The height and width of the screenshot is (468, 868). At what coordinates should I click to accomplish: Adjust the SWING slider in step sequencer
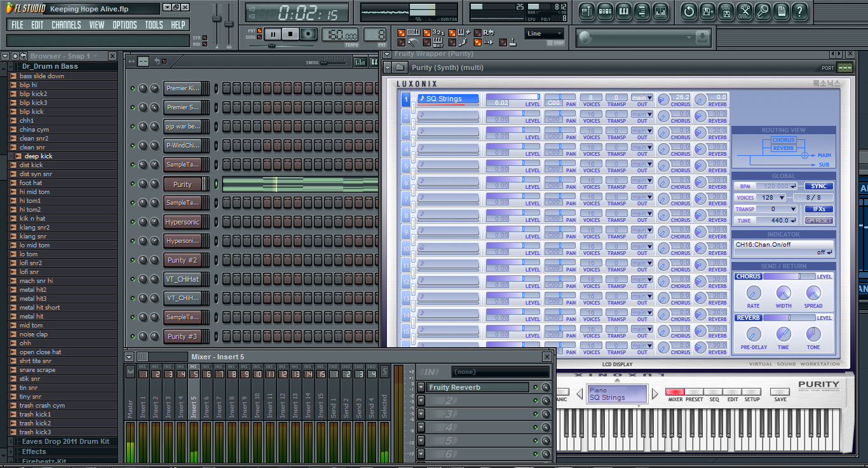pyautogui.click(x=333, y=62)
